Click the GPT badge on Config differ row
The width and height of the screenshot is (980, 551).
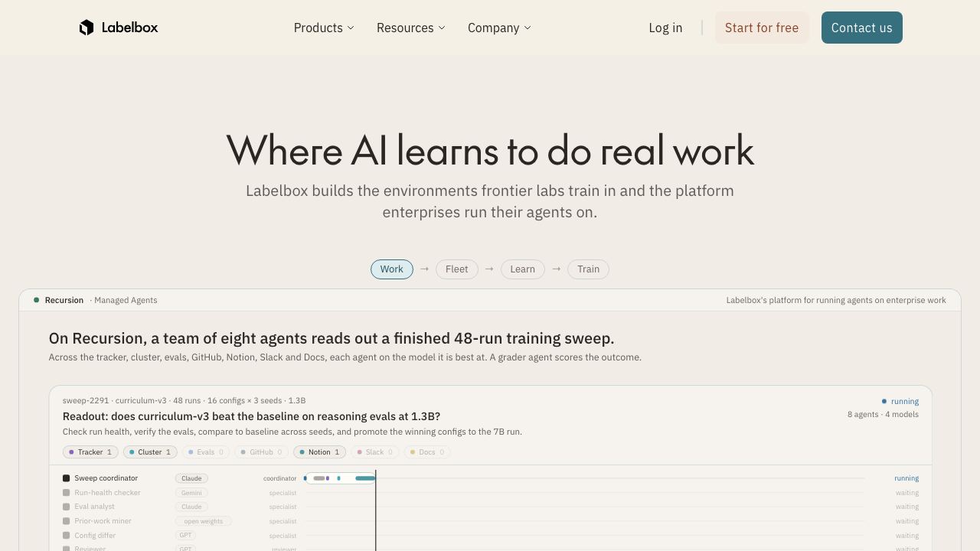[185, 536]
